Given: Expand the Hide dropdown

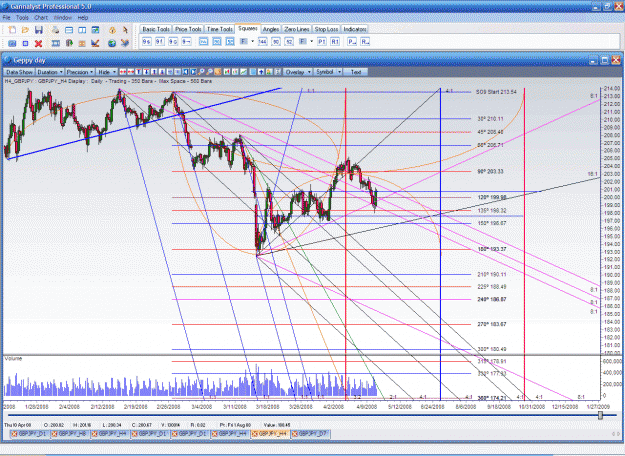Looking at the screenshot, I should (107, 72).
